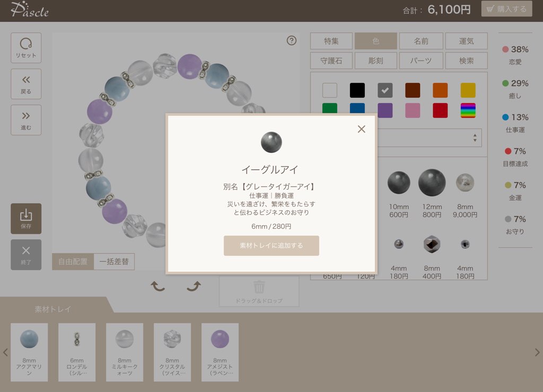Click the 戻る undo icon
Viewport: 543px width, 392px height.
coord(25,84)
